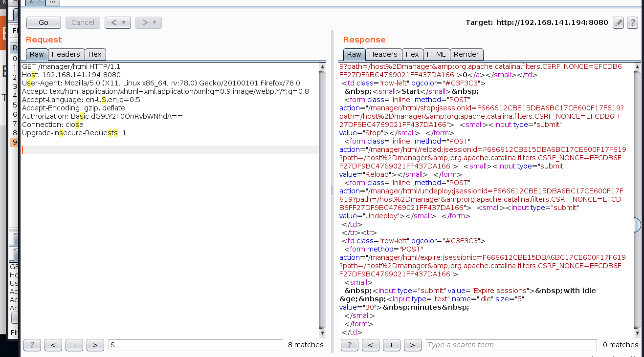Screen dimensions: 644x357
Task: Click the Accept-Language header line
Action: [81, 100]
